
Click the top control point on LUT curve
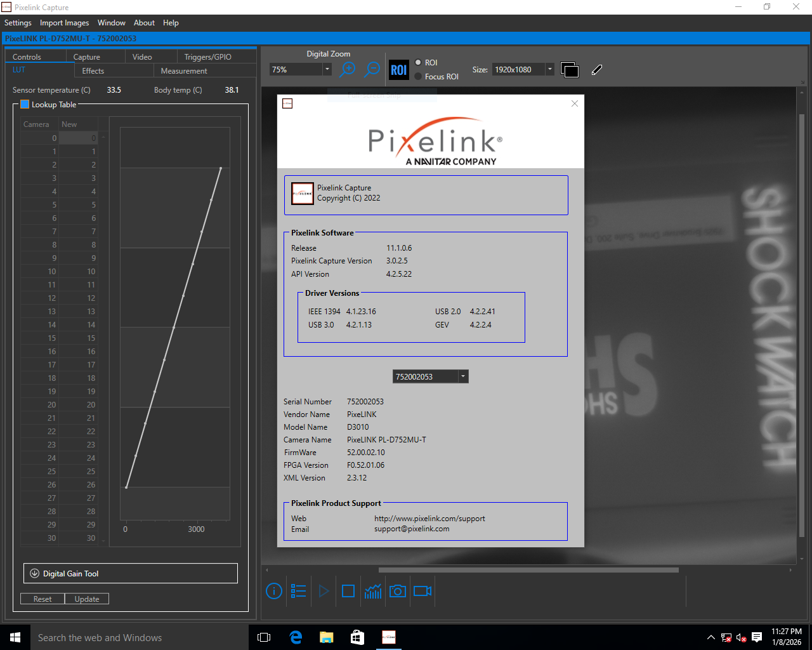tap(221, 168)
